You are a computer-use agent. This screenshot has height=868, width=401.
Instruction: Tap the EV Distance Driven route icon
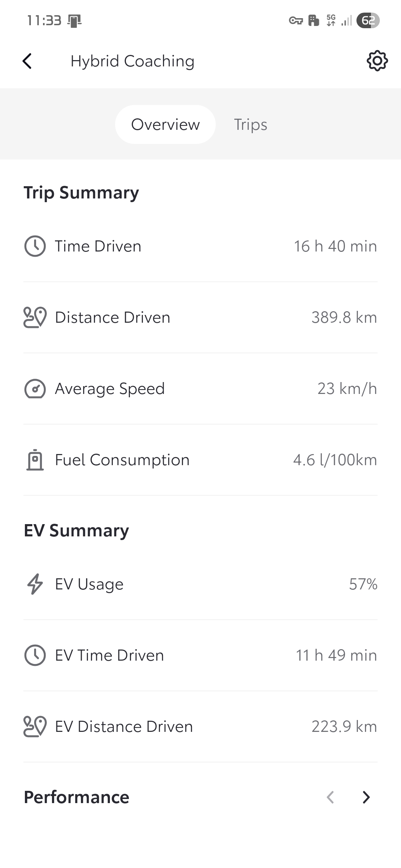click(x=35, y=727)
